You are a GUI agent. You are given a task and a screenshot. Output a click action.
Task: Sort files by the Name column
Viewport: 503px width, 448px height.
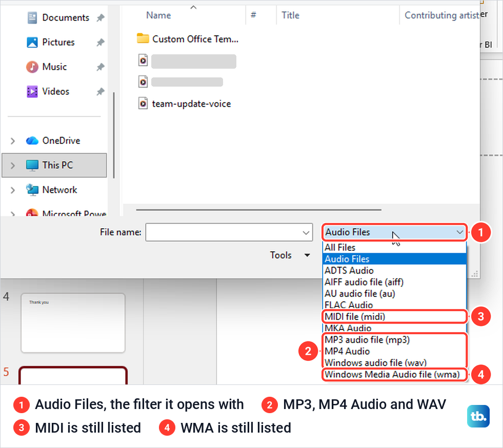(x=158, y=15)
